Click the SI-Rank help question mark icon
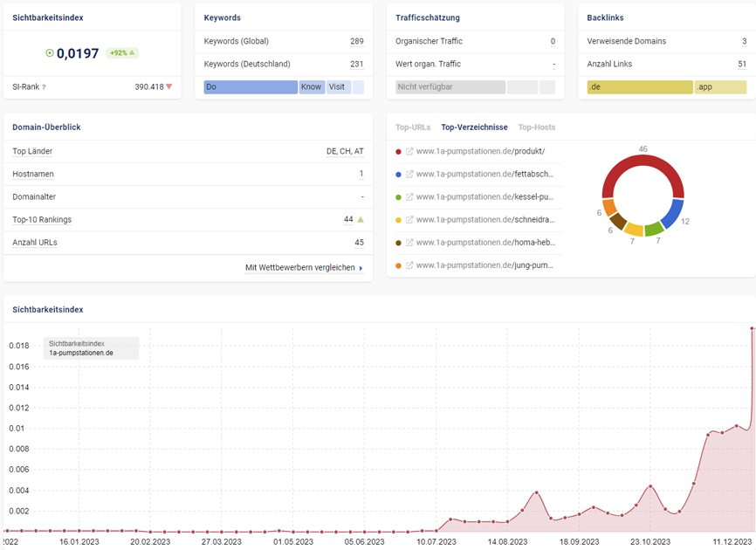756x550 pixels. point(44,87)
